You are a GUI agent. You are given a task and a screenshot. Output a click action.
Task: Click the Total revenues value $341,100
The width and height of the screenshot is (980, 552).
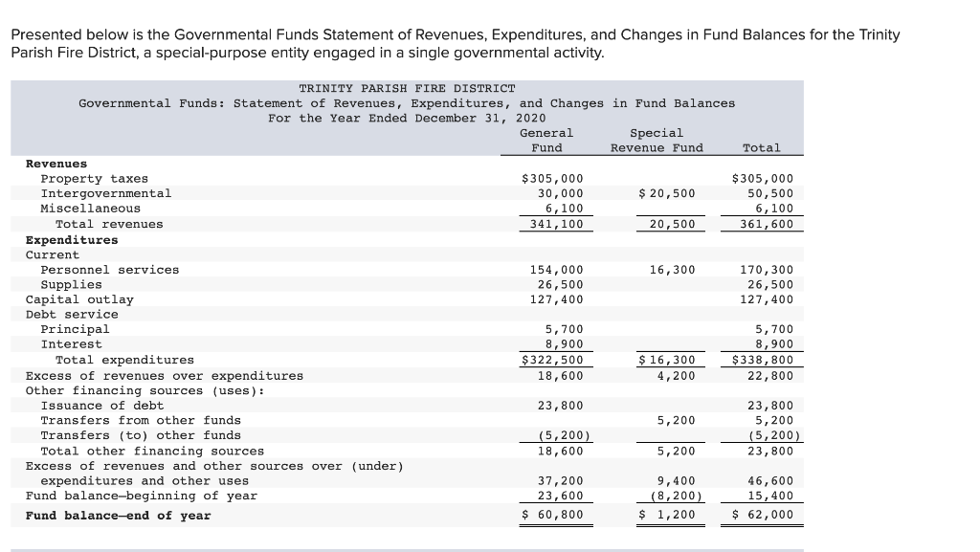click(x=555, y=223)
